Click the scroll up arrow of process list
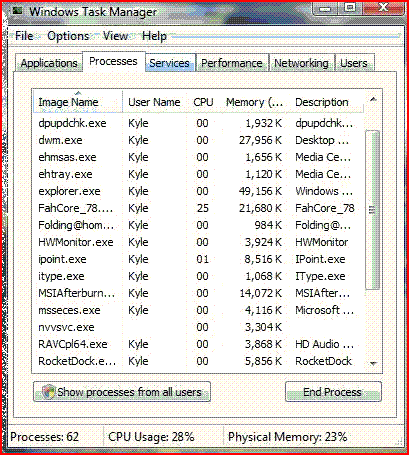The height and width of the screenshot is (455, 409). coord(373,99)
